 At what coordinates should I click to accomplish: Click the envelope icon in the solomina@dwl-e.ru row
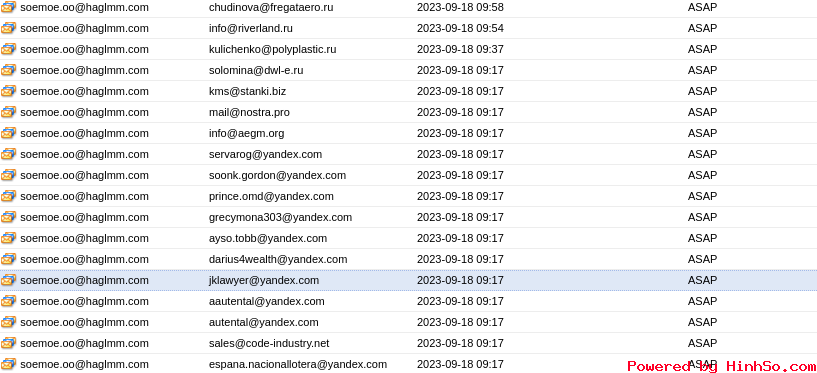(8, 70)
